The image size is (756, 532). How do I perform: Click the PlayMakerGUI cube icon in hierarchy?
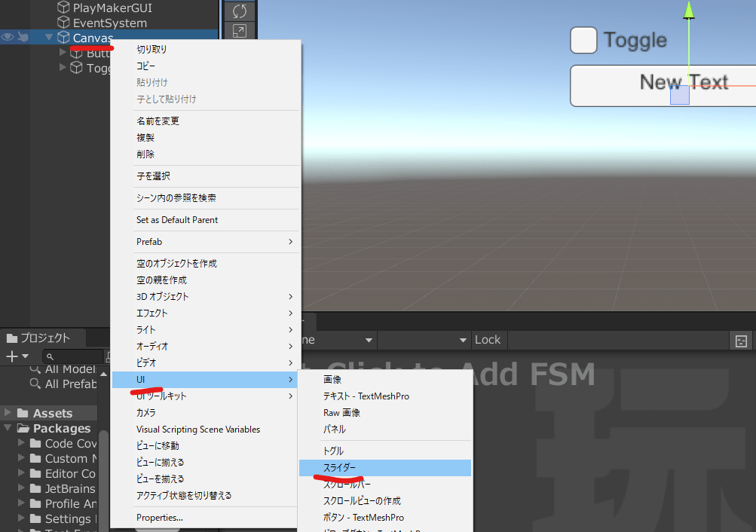coord(63,8)
